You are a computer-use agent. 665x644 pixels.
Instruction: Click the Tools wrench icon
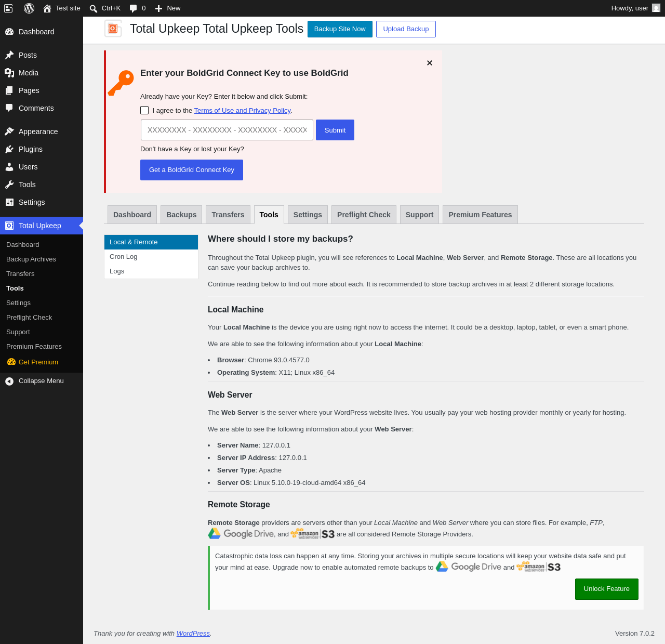9,185
